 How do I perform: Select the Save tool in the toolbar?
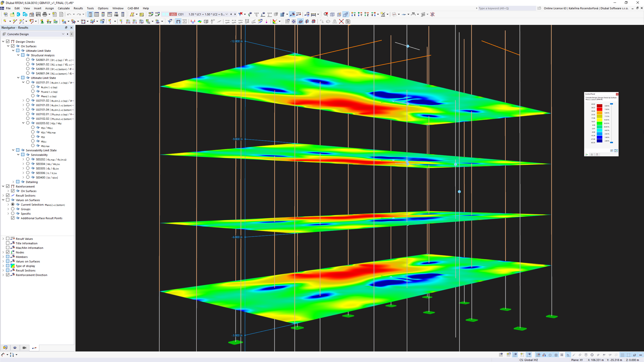38,14
